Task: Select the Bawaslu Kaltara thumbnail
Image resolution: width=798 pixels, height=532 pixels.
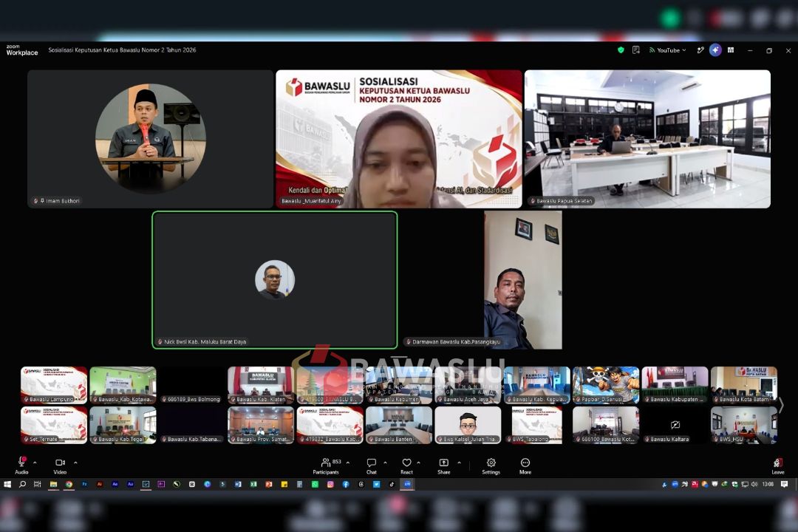Action: (x=675, y=425)
